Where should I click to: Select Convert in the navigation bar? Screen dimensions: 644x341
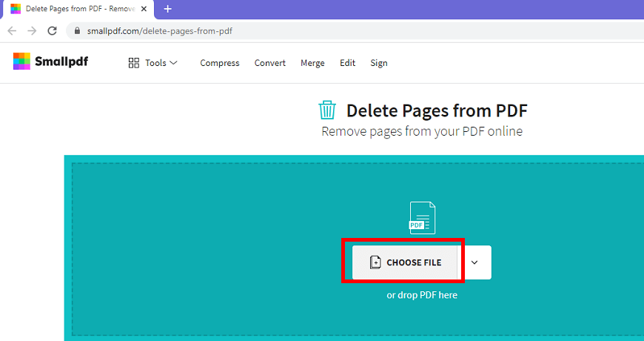(270, 63)
